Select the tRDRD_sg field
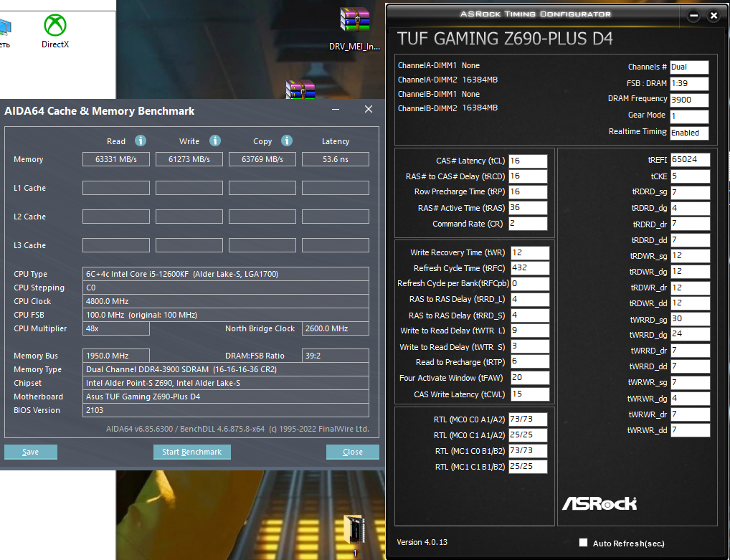 pos(690,191)
